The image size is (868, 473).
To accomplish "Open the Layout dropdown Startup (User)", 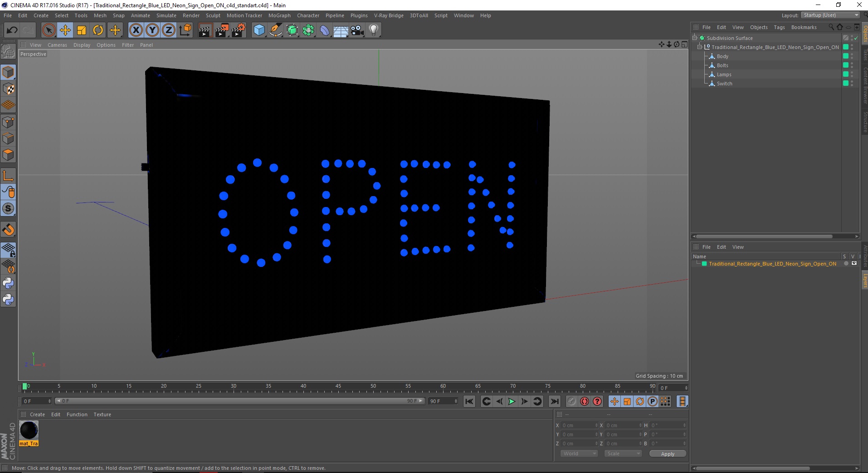I will click(x=830, y=15).
